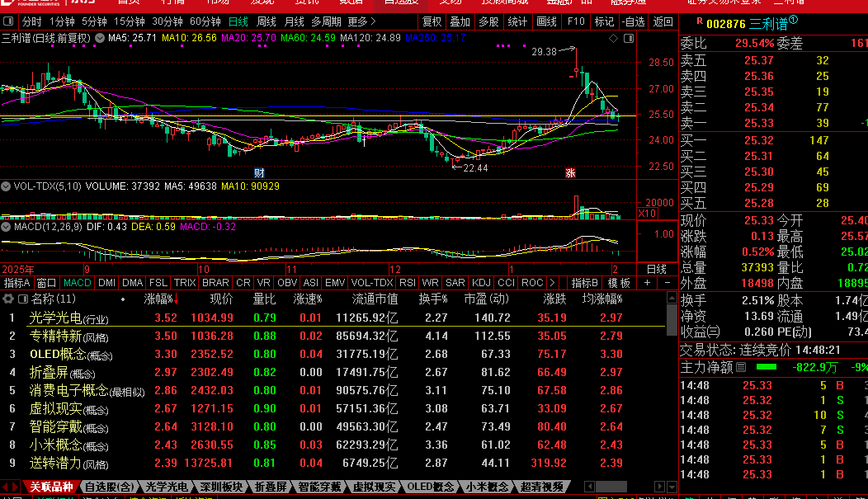Toggle the chart side-panel icon near price axis
The width and height of the screenshot is (868, 499).
click(x=628, y=38)
